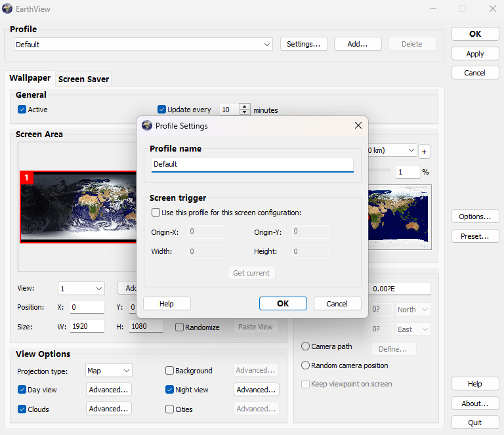Screen dimensions: 504x435
Task: Click the Profile Settings dialog globe icon
Action: [x=147, y=125]
